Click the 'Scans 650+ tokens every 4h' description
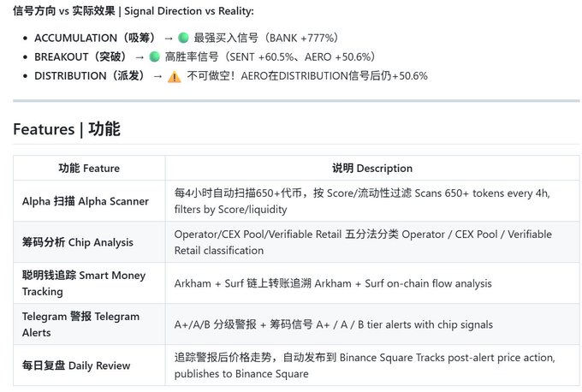Image resolution: width=582 pixels, height=392 pixels. (372, 201)
